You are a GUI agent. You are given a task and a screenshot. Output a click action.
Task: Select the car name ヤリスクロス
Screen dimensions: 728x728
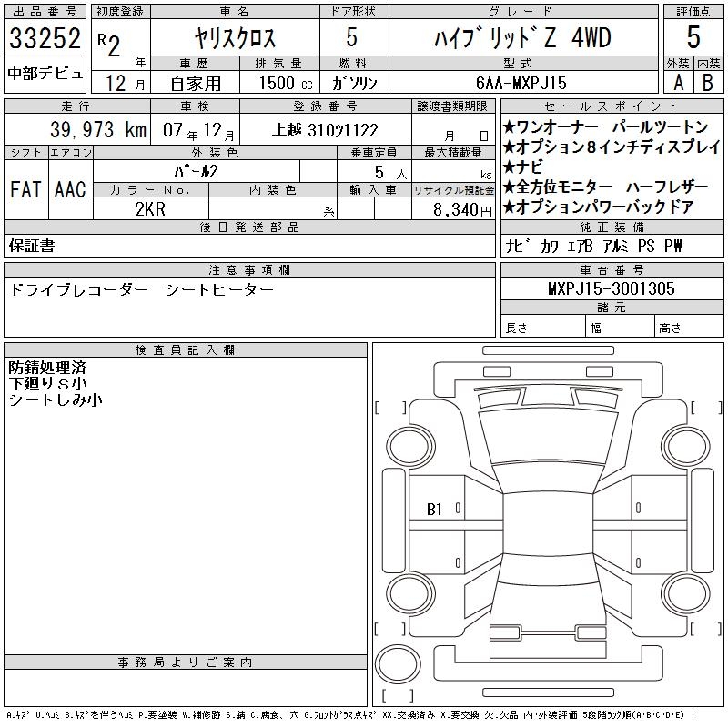(235, 37)
